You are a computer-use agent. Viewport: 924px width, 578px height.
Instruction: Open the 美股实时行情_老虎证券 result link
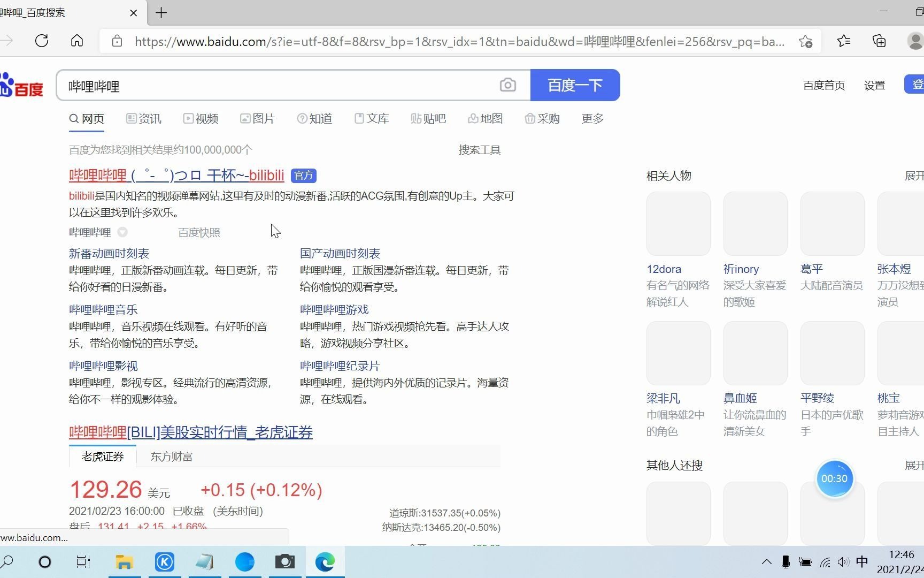(x=191, y=432)
